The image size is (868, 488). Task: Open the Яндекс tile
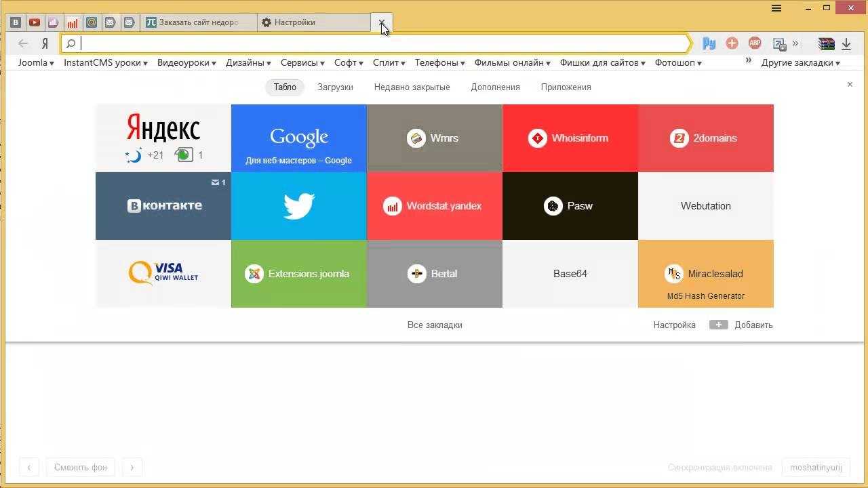pyautogui.click(x=163, y=138)
